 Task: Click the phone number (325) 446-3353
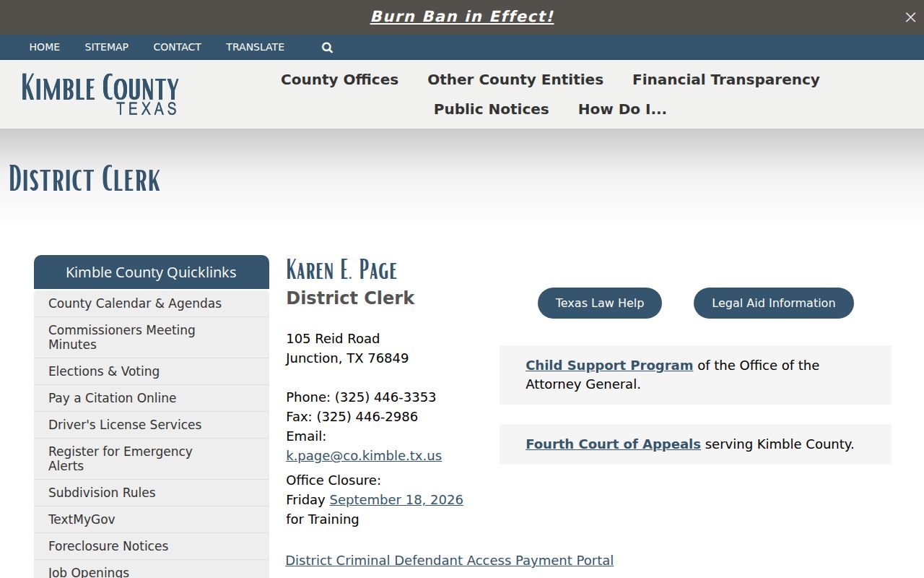[385, 397]
